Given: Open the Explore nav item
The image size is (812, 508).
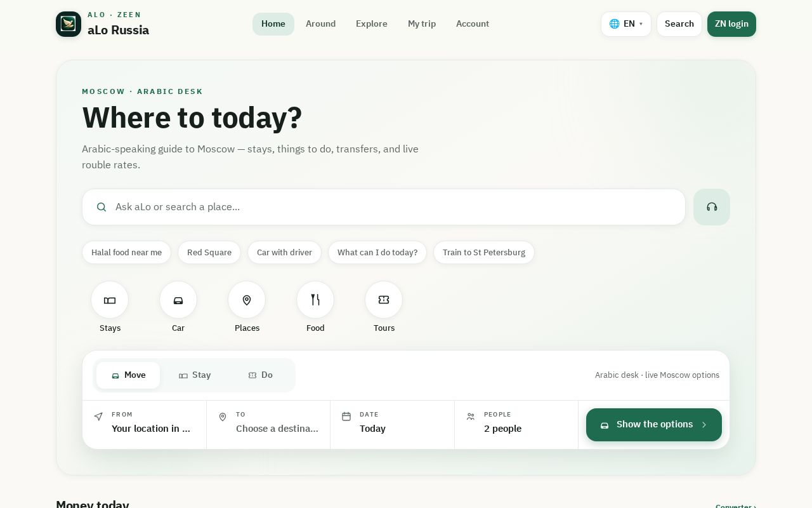Looking at the screenshot, I should (372, 24).
